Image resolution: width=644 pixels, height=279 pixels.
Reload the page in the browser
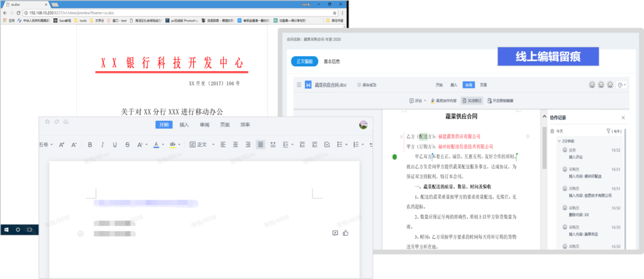click(21, 13)
